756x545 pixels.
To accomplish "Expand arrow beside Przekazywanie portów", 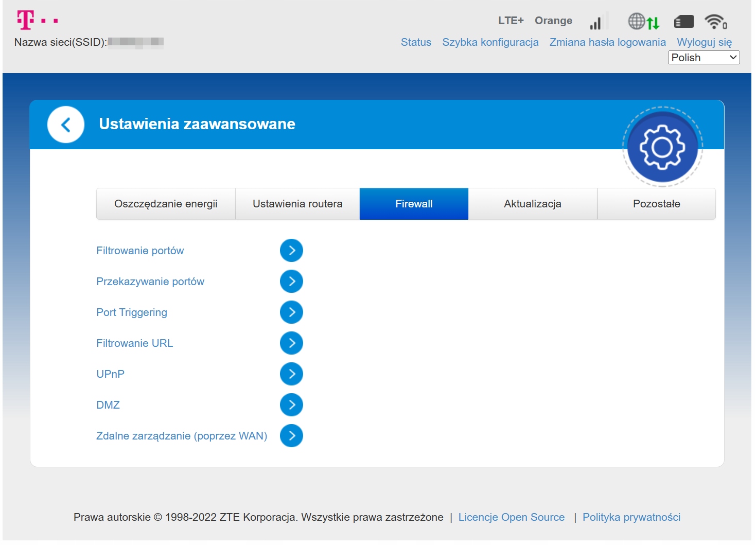I will [x=291, y=282].
